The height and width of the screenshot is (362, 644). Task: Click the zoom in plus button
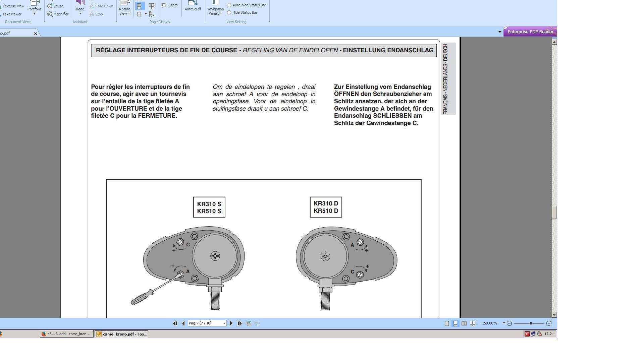coord(549,323)
